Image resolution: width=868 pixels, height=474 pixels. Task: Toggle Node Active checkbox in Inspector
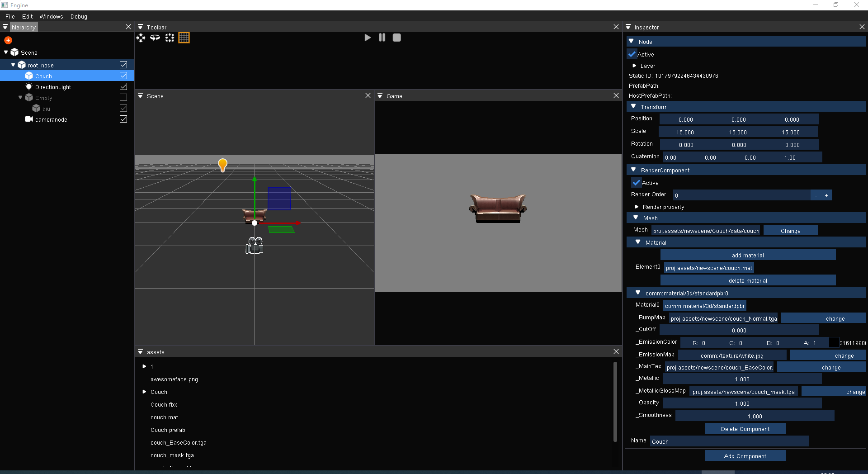(632, 54)
